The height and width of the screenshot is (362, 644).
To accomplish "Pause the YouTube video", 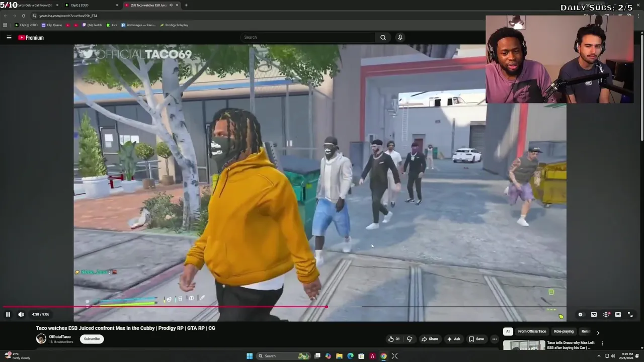I will [8, 315].
